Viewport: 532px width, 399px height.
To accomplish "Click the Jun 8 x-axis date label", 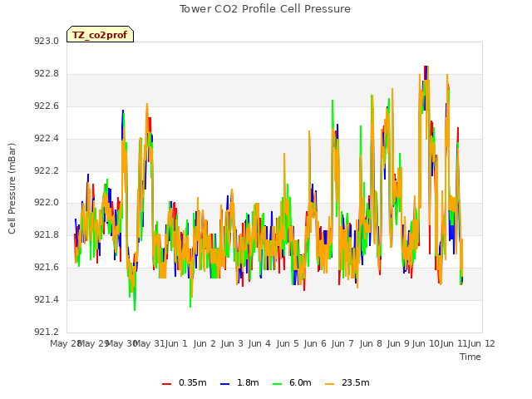I will (371, 343).
